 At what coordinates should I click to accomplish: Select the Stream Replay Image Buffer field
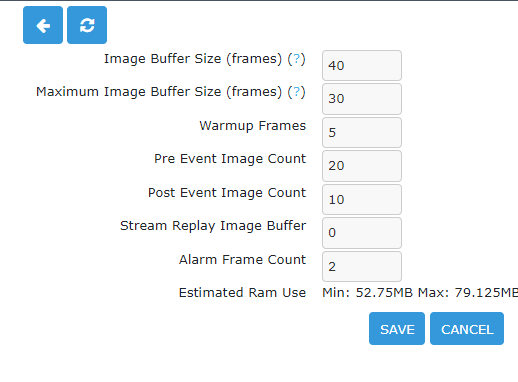pyautogui.click(x=362, y=233)
